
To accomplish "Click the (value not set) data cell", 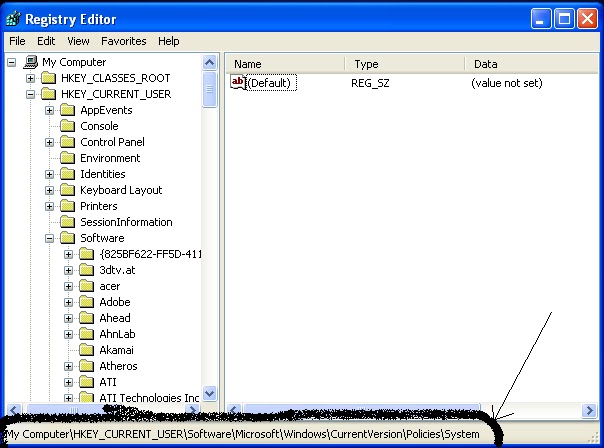I will pos(507,83).
